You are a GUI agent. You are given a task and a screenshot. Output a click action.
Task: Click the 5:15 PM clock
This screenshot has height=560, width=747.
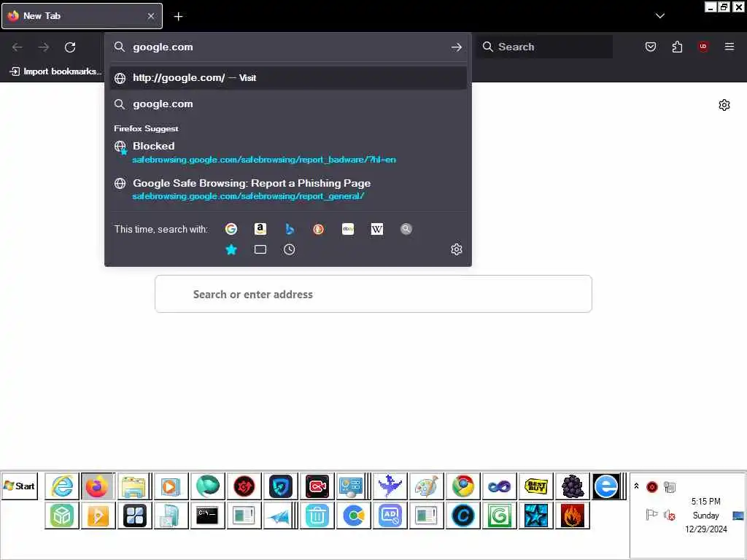pyautogui.click(x=705, y=502)
